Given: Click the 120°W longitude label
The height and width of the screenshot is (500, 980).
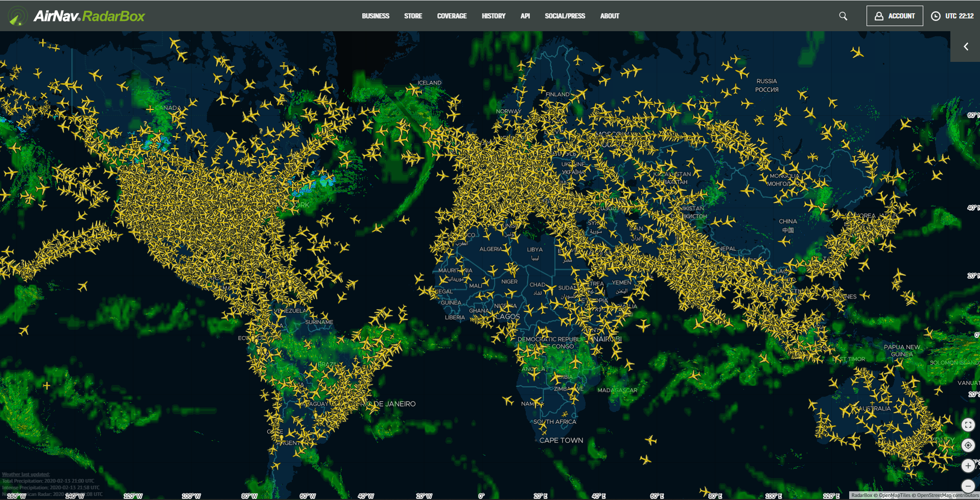Looking at the screenshot, I should pos(133,496).
